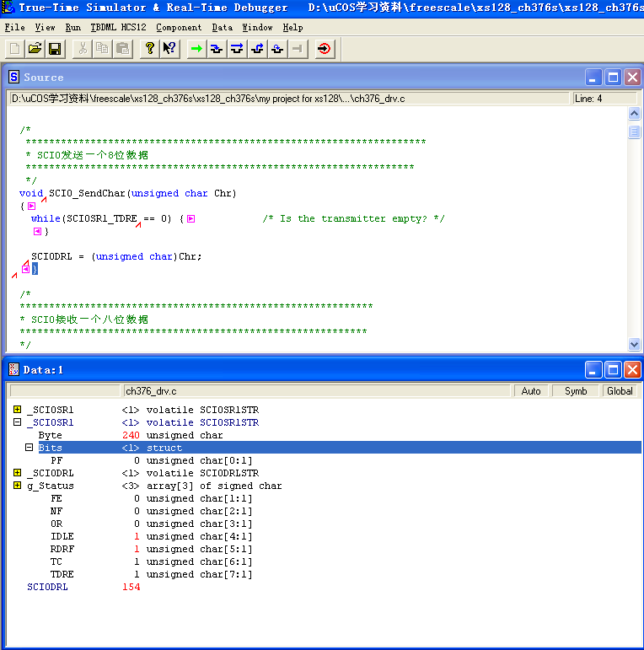Click the Line: 4 indicator
This screenshot has height=650, width=644.
pyautogui.click(x=604, y=99)
